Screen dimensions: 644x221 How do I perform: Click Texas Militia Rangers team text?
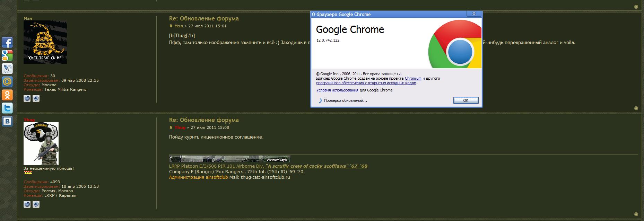[65, 89]
